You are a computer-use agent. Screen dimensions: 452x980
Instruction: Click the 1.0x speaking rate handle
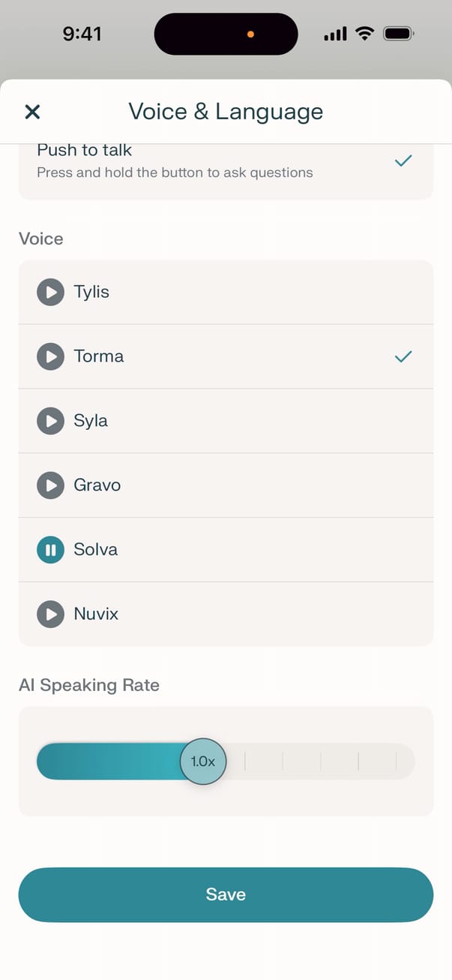(202, 762)
